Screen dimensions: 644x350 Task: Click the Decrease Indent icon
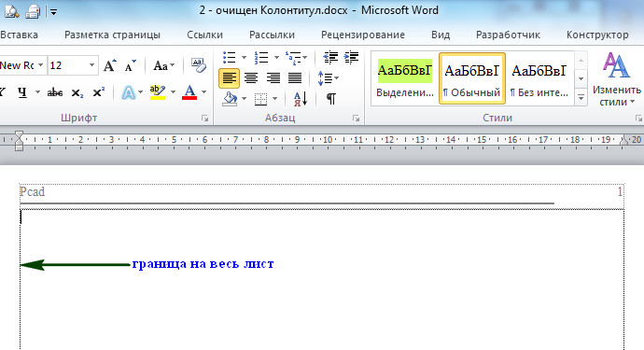330,58
